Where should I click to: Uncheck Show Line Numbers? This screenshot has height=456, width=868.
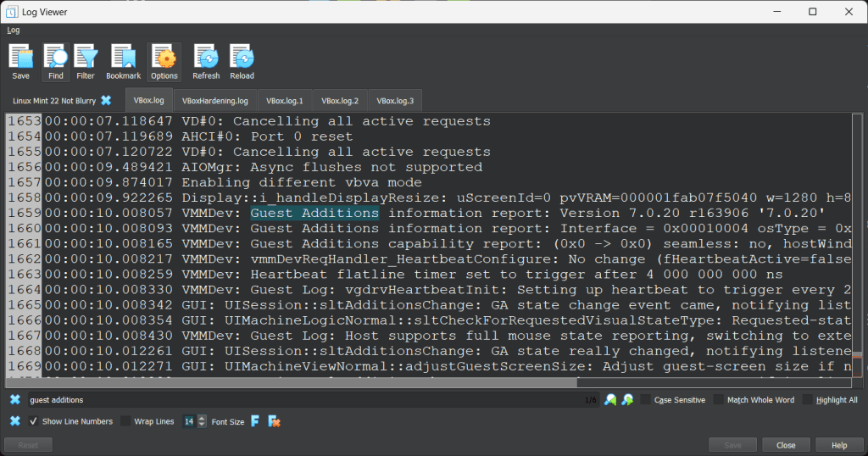(x=34, y=421)
